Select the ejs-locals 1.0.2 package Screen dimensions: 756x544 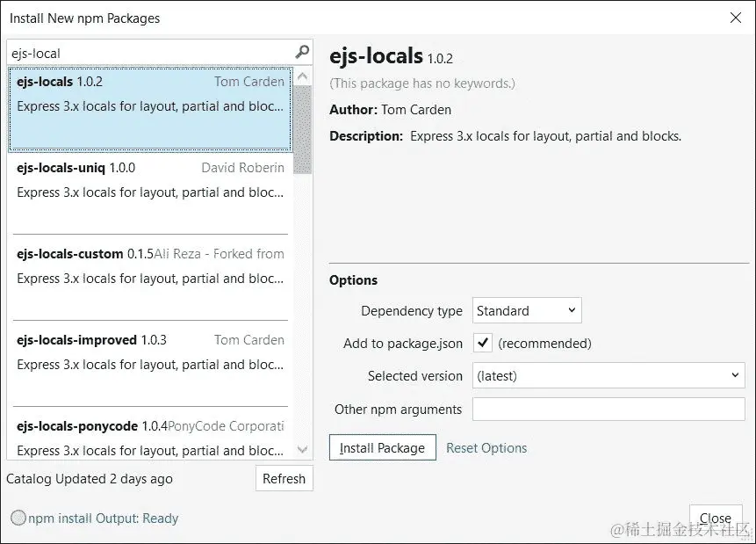(x=150, y=106)
